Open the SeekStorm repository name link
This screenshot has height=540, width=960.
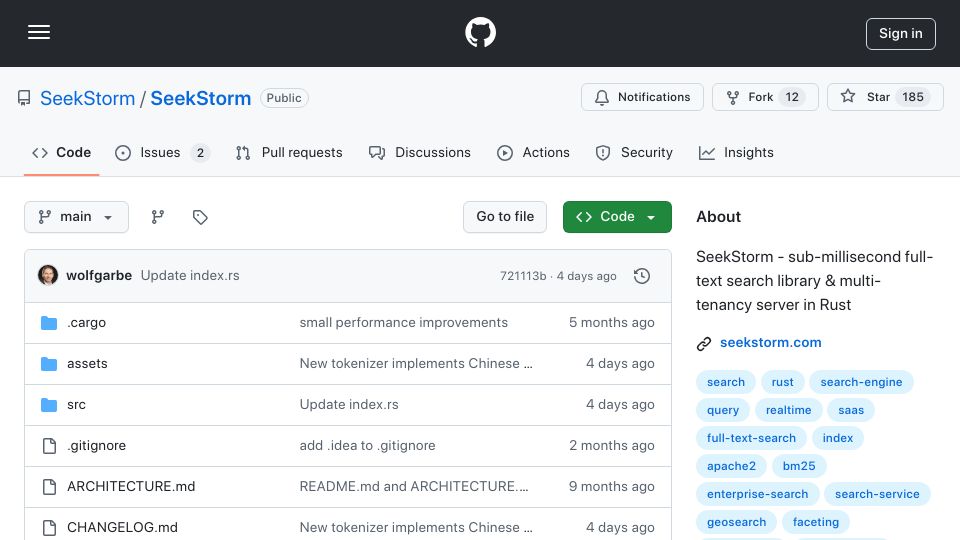pos(201,98)
